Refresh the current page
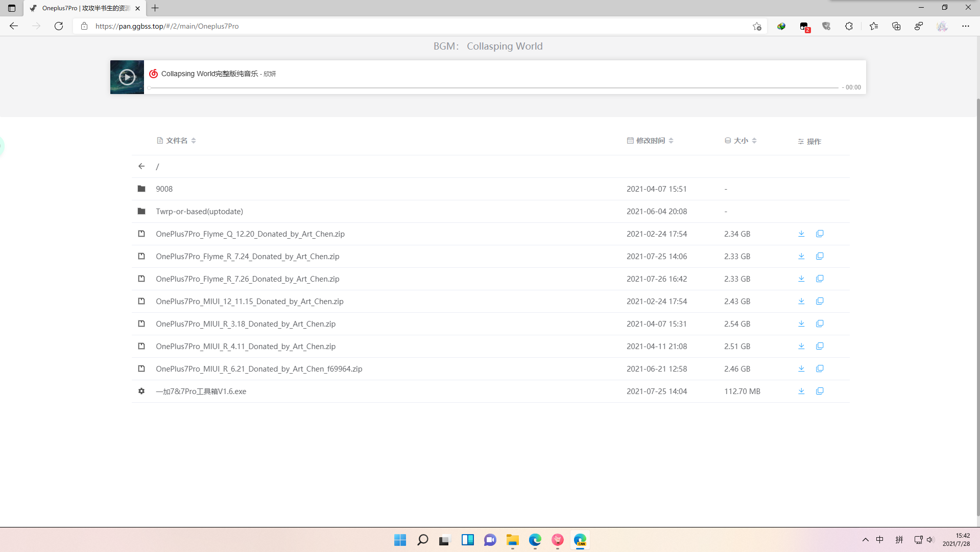 pyautogui.click(x=59, y=26)
